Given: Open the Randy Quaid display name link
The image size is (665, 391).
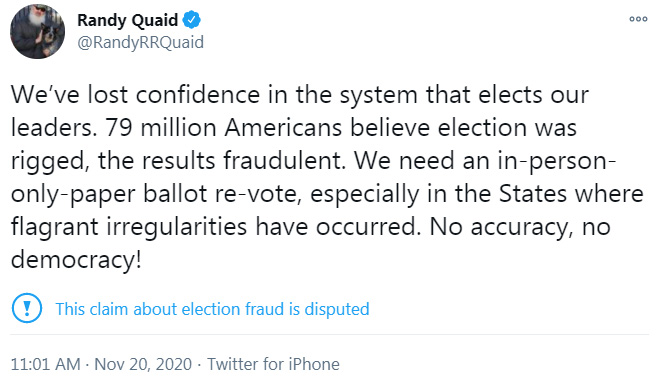Looking at the screenshot, I should (128, 20).
